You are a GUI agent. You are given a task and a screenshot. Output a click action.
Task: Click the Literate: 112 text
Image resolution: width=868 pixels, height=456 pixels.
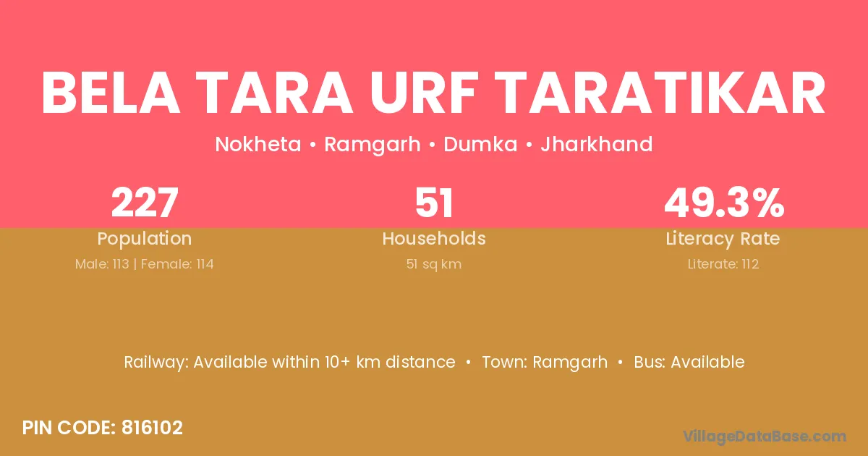[x=723, y=264]
